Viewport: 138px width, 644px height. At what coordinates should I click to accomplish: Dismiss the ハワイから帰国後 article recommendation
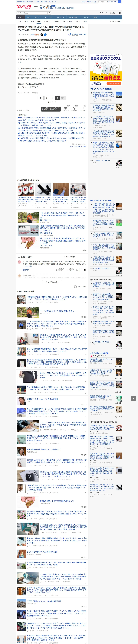86,329
